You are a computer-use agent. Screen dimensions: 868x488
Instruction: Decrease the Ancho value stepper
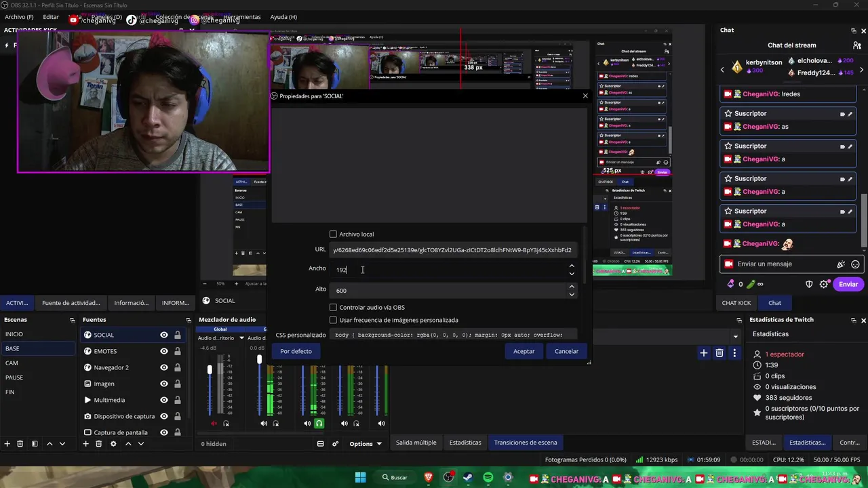click(572, 273)
